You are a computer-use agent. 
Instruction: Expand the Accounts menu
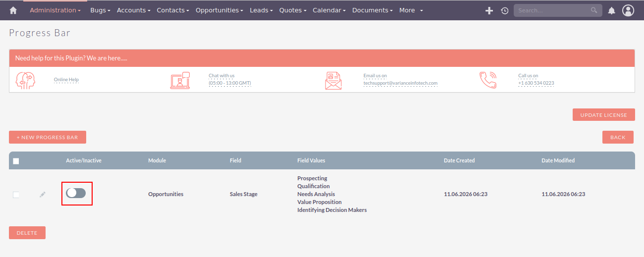coord(134,10)
